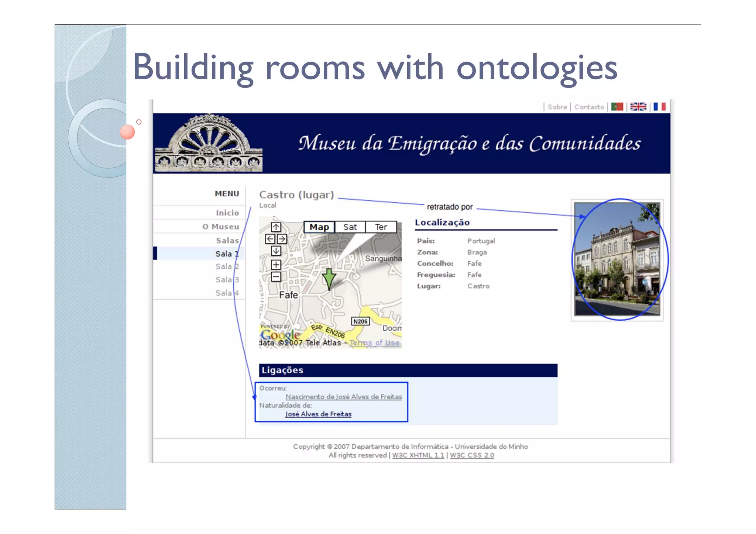This screenshot has width=756, height=534.
Task: Click the MENU heading in sidebar
Action: click(227, 194)
